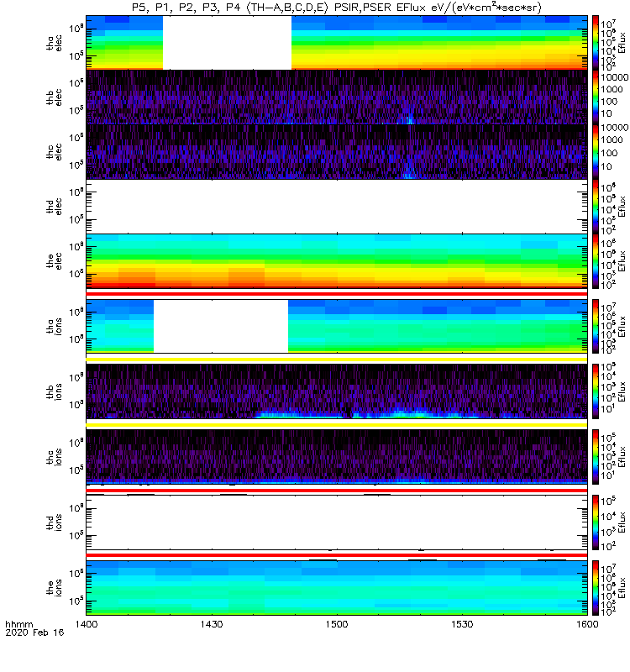
Task: Click the empty thd elec panel
Action: click(336, 207)
